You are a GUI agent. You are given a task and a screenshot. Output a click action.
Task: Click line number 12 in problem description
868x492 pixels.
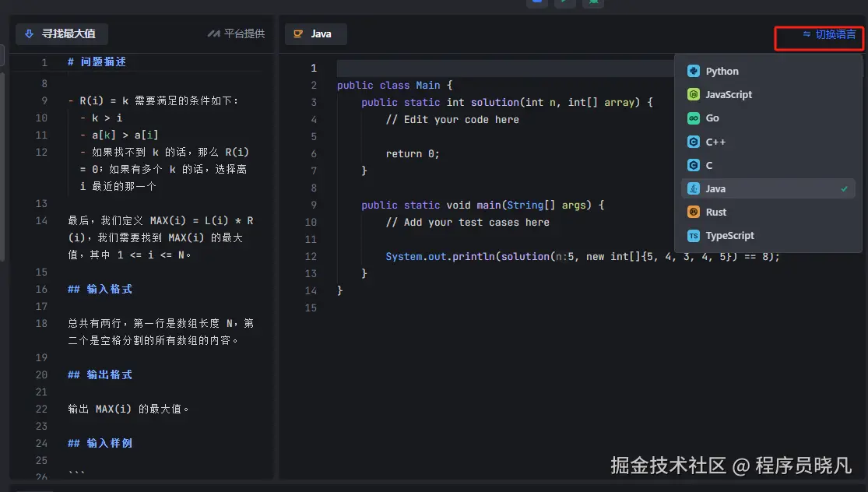(41, 153)
